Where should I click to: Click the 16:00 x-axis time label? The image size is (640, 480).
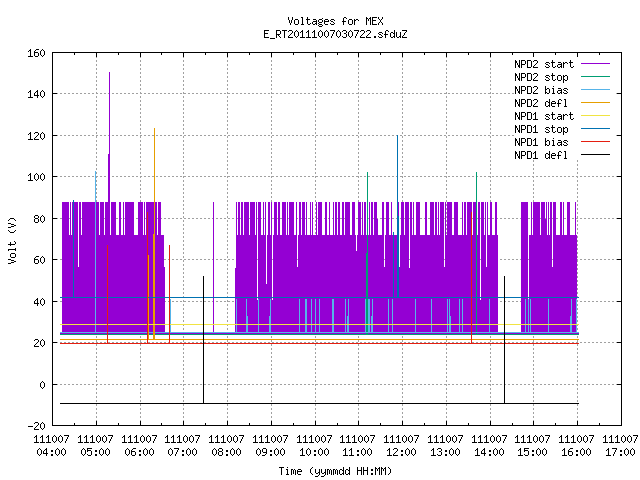pyautogui.click(x=576, y=453)
